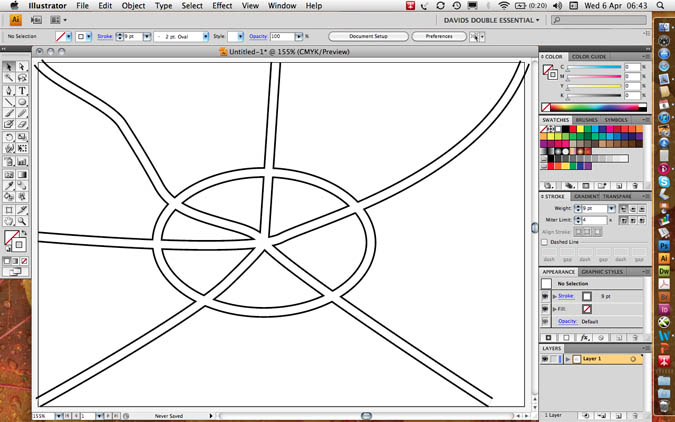Toggle visibility of Layer 1

546,358
